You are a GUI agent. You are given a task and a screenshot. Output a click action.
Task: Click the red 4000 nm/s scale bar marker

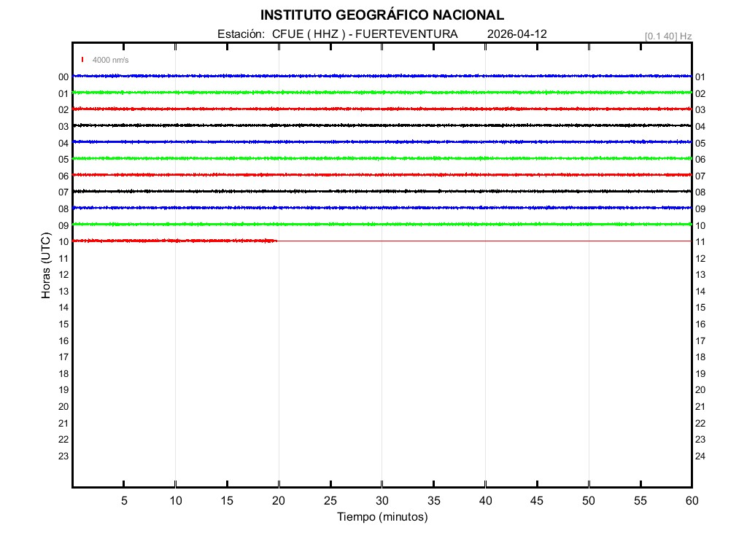click(82, 60)
